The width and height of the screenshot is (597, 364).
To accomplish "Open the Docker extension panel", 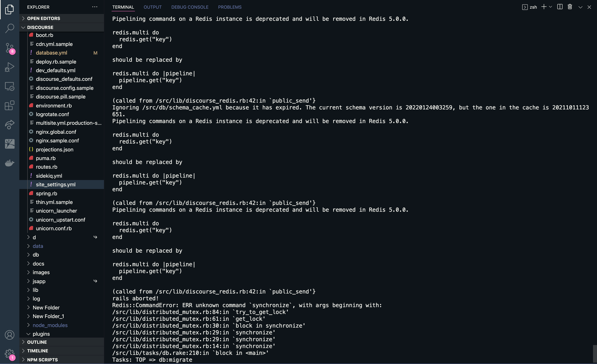I will coord(9,163).
